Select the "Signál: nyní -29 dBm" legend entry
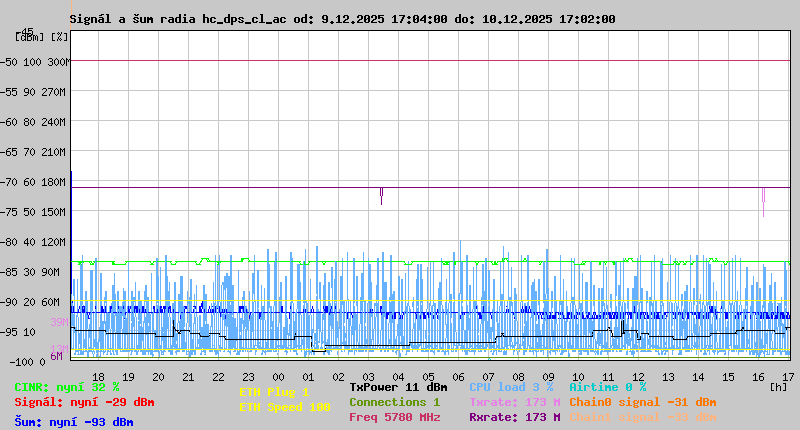This screenshot has height=430, width=800. coord(84,402)
